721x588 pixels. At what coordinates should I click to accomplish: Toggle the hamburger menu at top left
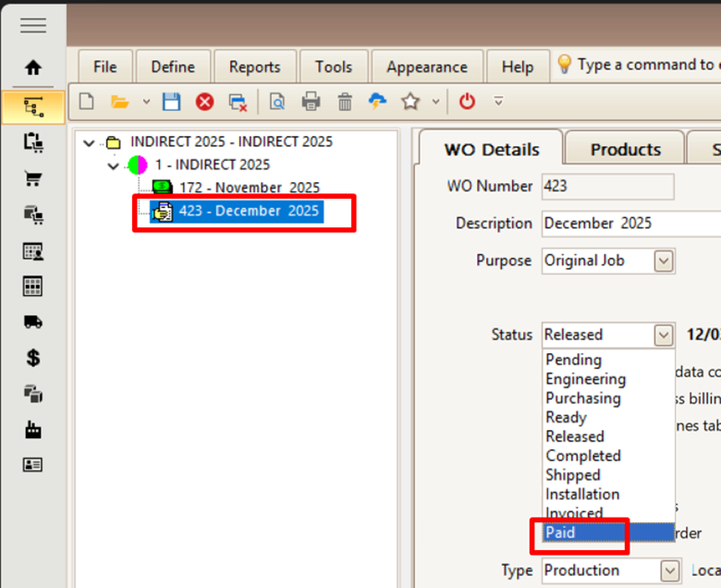click(x=33, y=25)
